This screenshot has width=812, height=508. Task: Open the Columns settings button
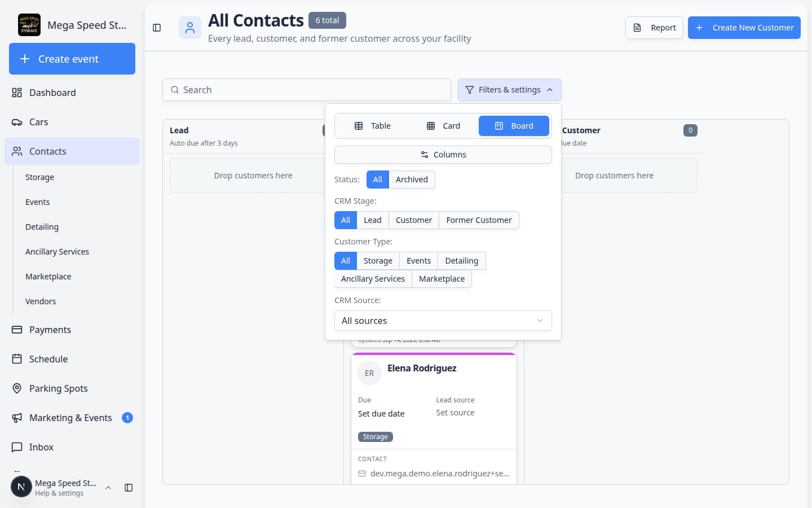(x=443, y=155)
